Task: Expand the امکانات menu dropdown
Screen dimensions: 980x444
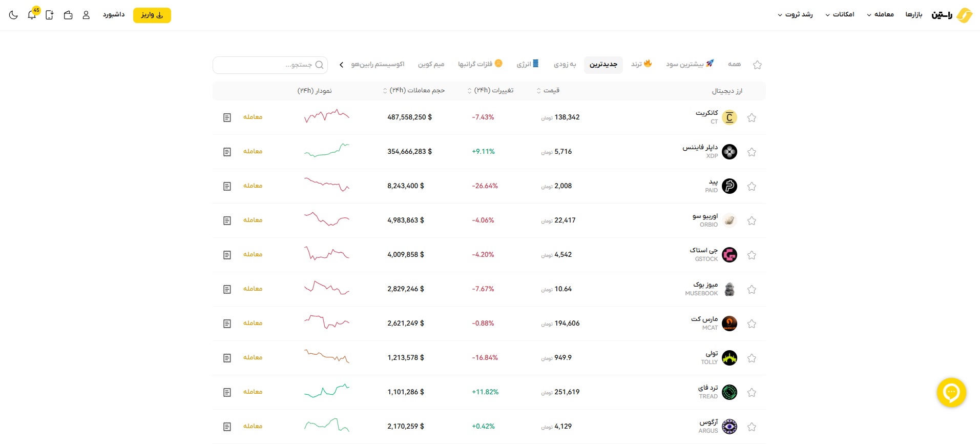Action: tap(840, 14)
